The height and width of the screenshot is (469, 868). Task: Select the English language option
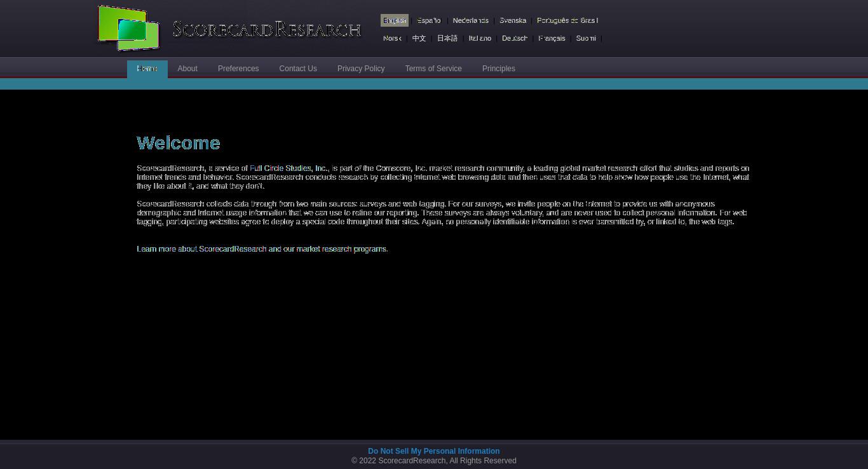coord(395,20)
